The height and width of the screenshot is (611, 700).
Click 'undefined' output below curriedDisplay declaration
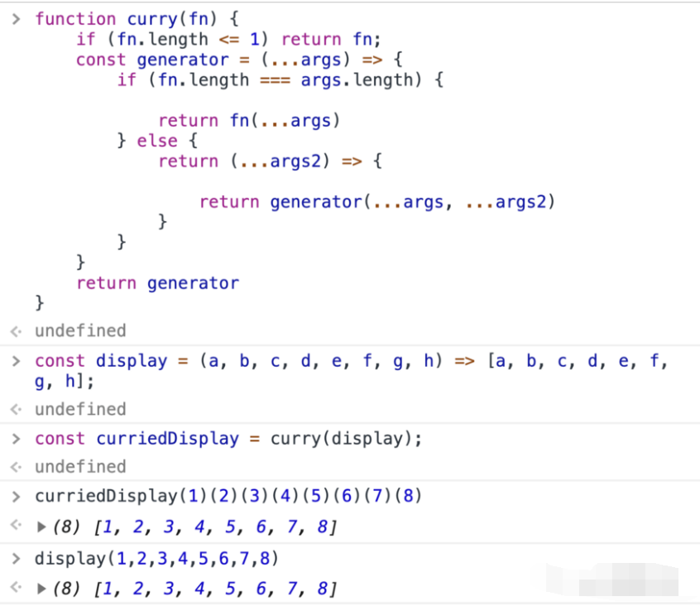tap(80, 467)
